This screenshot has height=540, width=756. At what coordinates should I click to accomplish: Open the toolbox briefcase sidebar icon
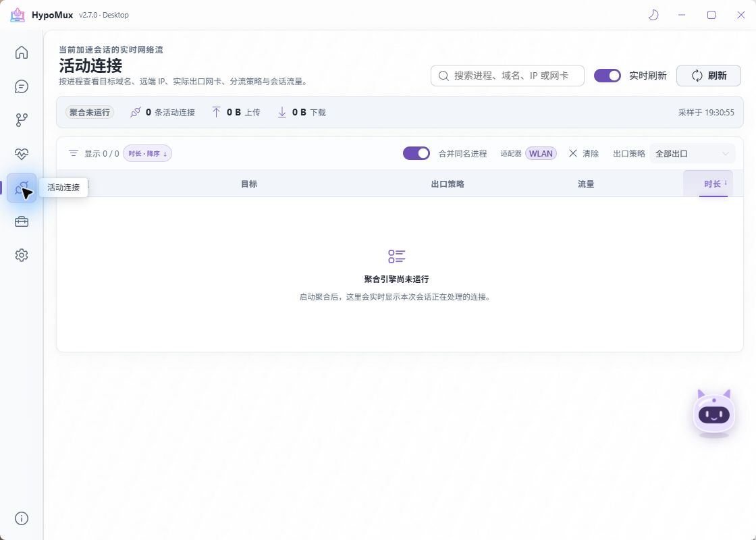(21, 221)
